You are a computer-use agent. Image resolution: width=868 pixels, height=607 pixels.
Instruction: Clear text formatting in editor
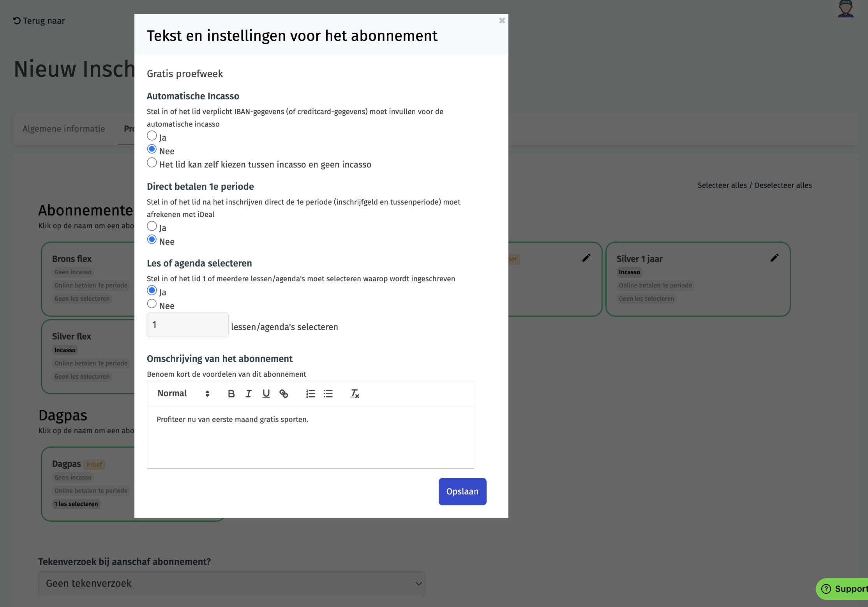point(355,393)
